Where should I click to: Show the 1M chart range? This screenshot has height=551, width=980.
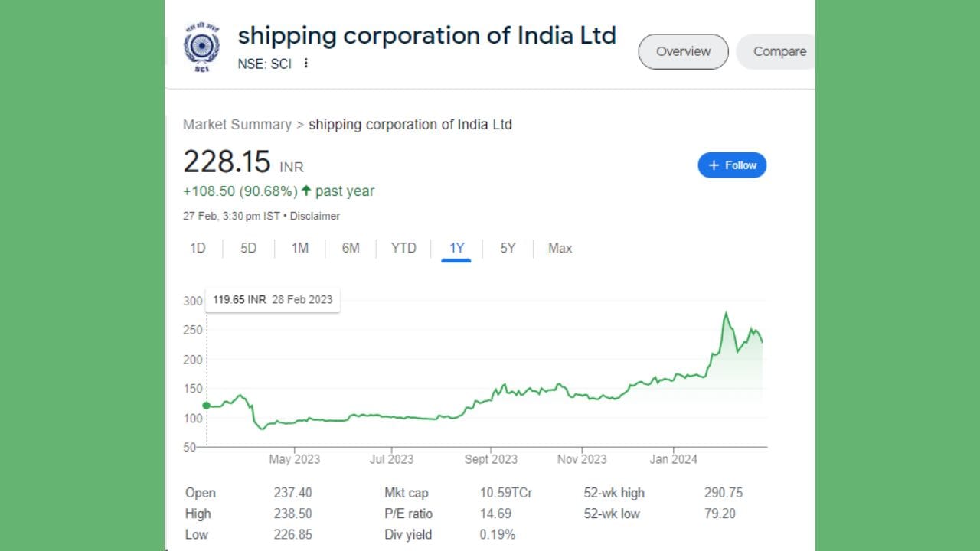300,248
